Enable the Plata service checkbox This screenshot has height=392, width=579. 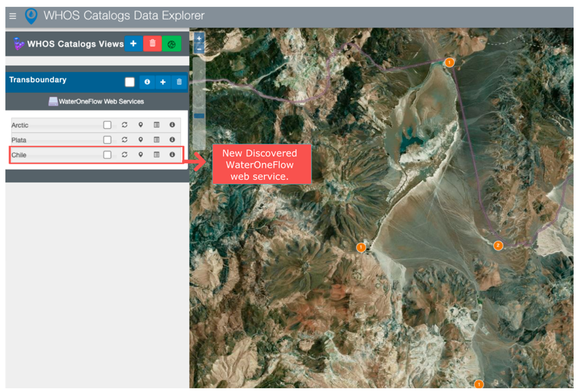coord(107,140)
